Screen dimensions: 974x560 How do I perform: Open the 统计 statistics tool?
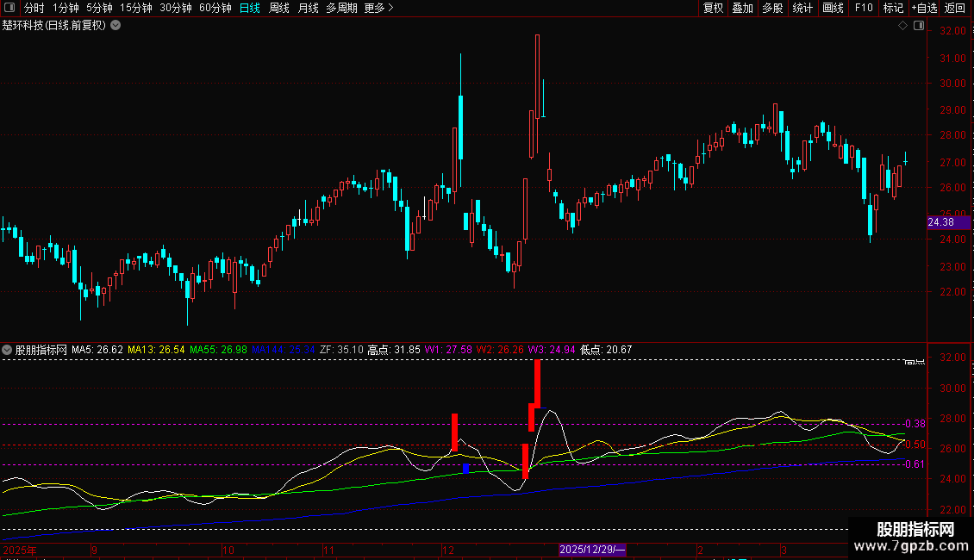pos(802,8)
